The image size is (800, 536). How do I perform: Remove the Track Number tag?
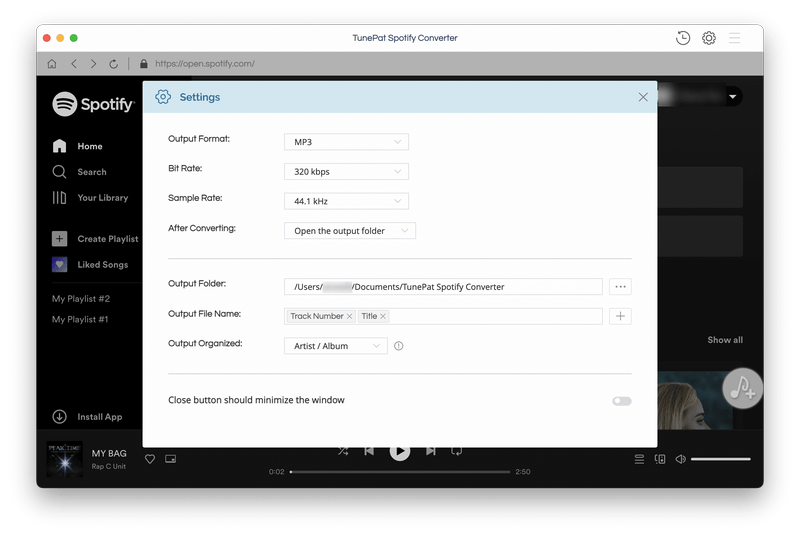pos(349,316)
